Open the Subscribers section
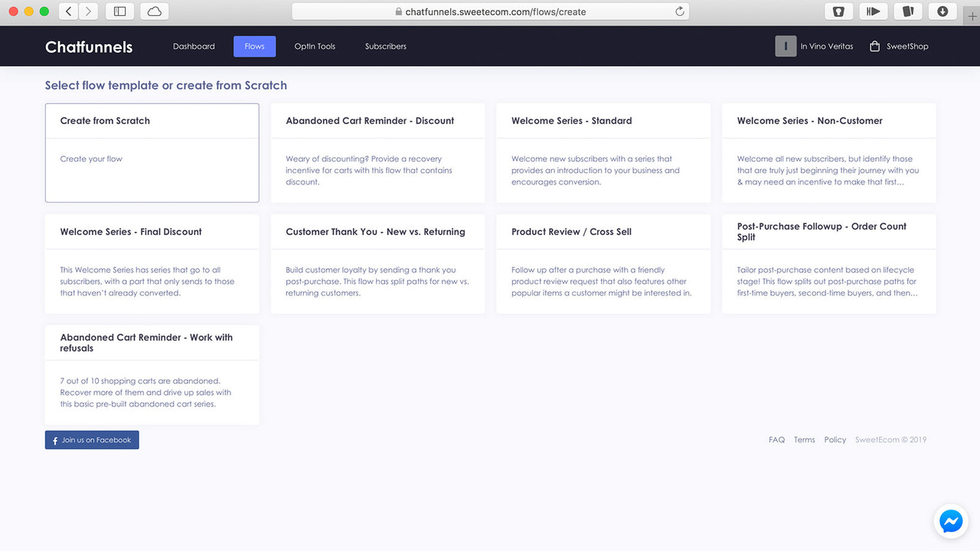980x551 pixels. tap(385, 46)
